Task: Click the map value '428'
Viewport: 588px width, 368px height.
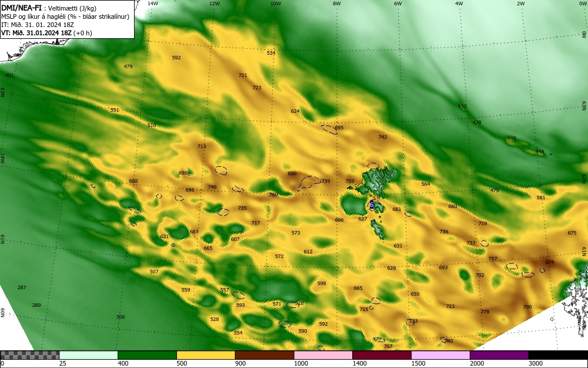Action: click(477, 122)
